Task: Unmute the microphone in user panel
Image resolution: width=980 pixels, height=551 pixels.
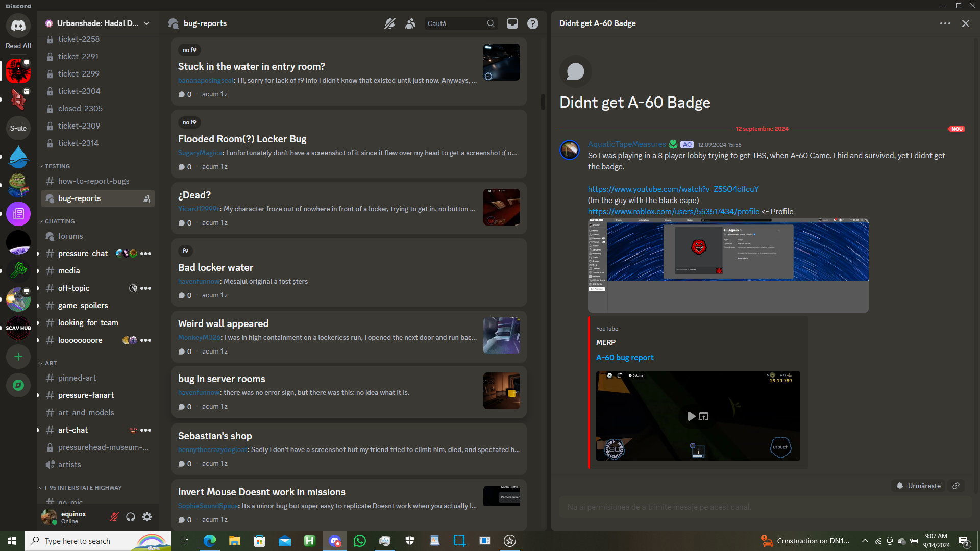Action: [114, 517]
